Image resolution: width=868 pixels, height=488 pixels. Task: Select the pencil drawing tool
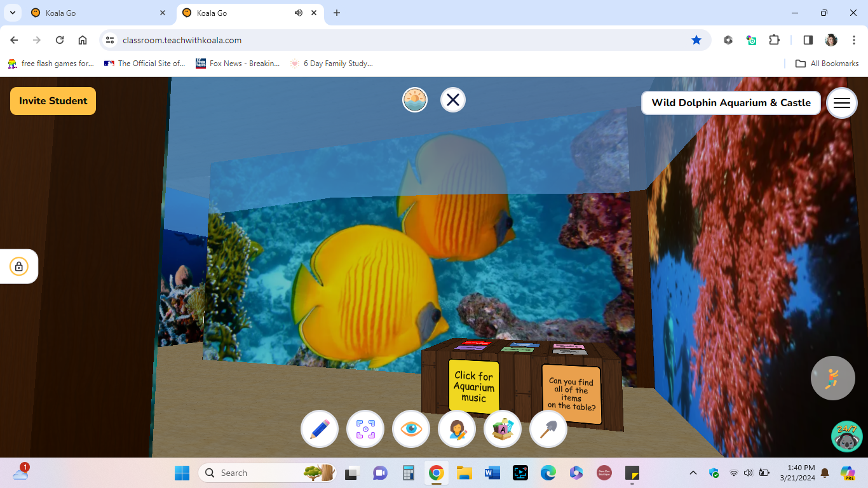pyautogui.click(x=319, y=429)
